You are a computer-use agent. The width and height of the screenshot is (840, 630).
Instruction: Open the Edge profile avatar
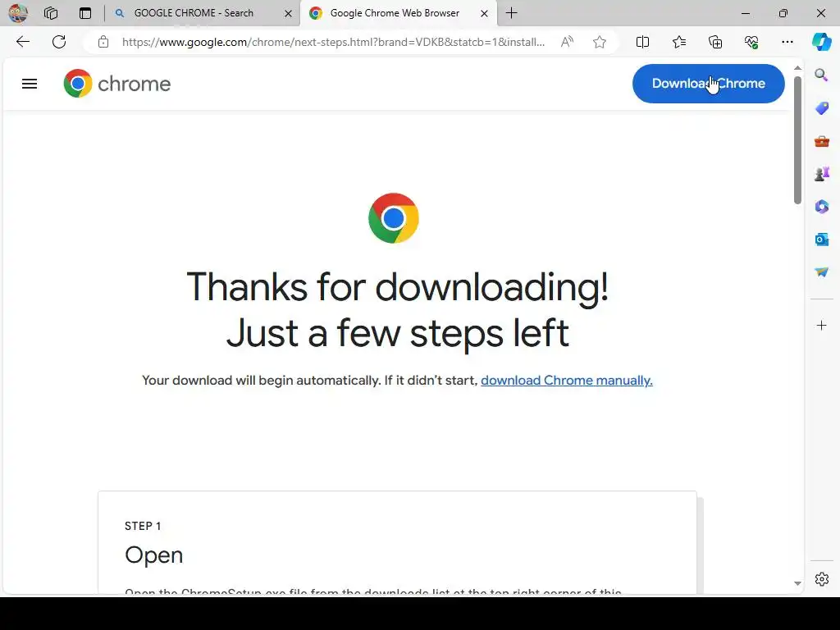18,13
